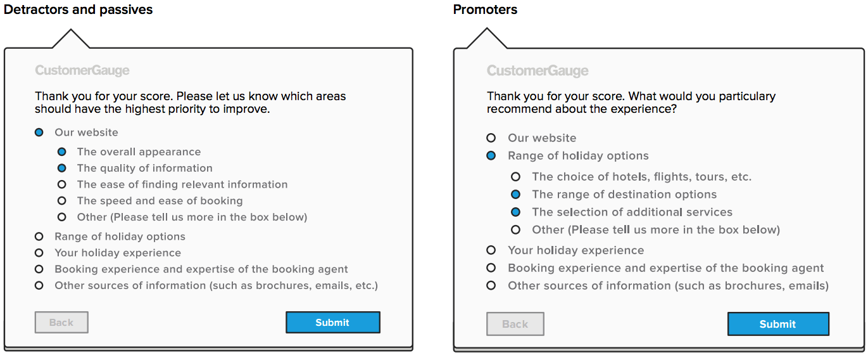Select 'Range of holiday options' in Promoters panel

click(491, 155)
